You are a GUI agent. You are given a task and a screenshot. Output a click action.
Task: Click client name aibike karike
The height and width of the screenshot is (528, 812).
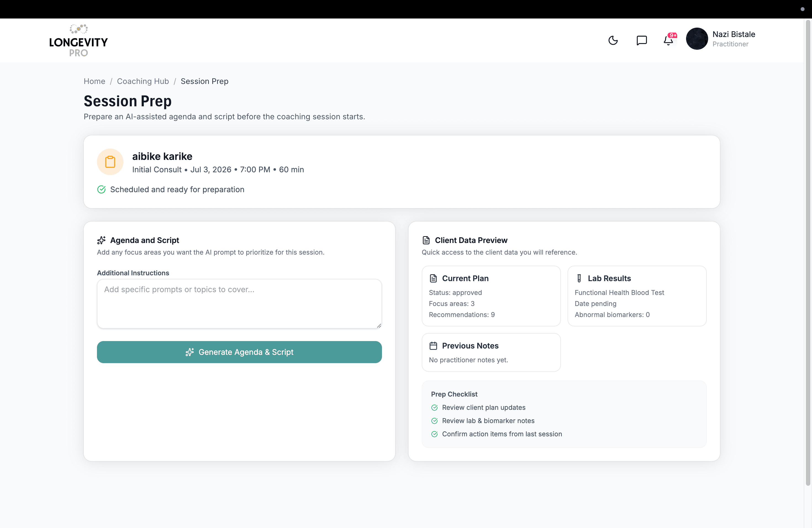(162, 156)
